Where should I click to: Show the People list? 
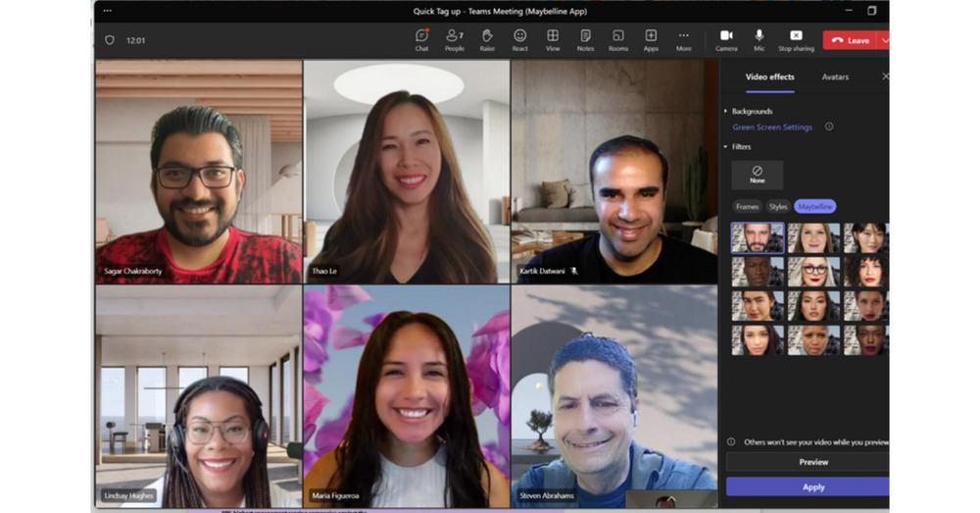[455, 40]
